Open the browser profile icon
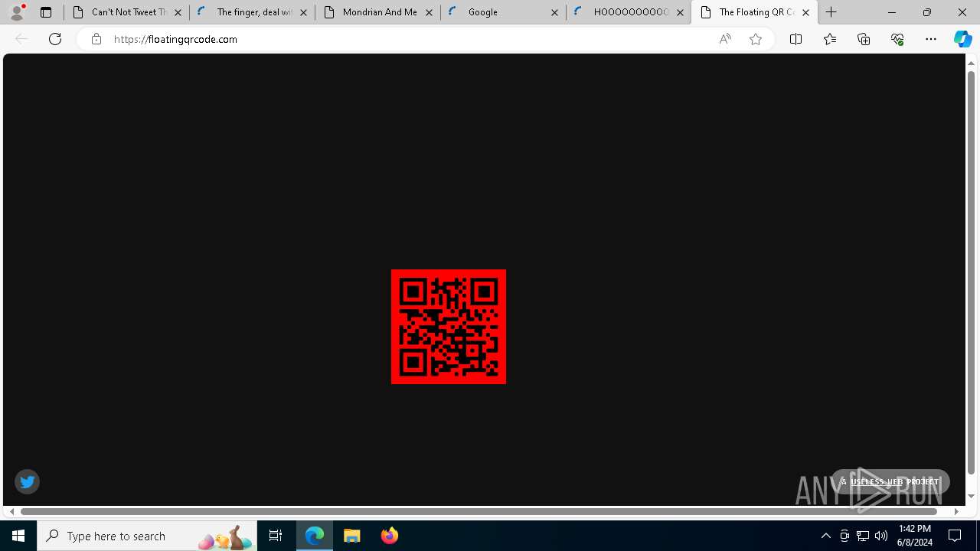This screenshot has height=551, width=980. (17, 12)
